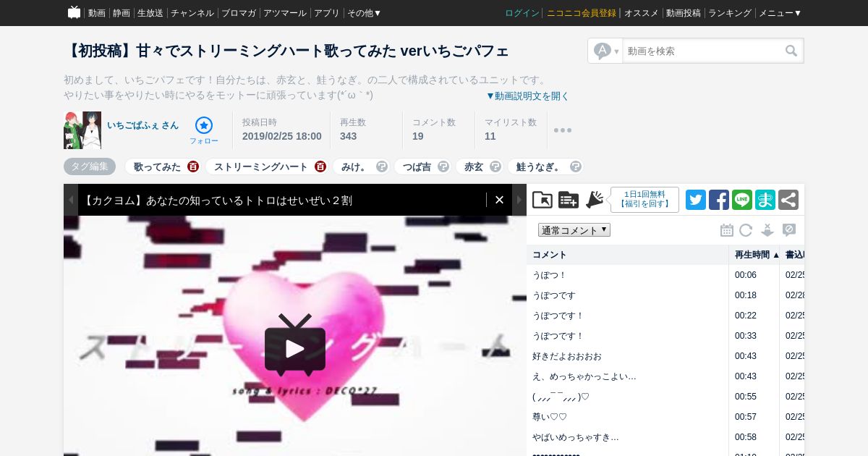Click the 福引を回す free lottery button
This screenshot has width=868, height=456.
[644, 200]
